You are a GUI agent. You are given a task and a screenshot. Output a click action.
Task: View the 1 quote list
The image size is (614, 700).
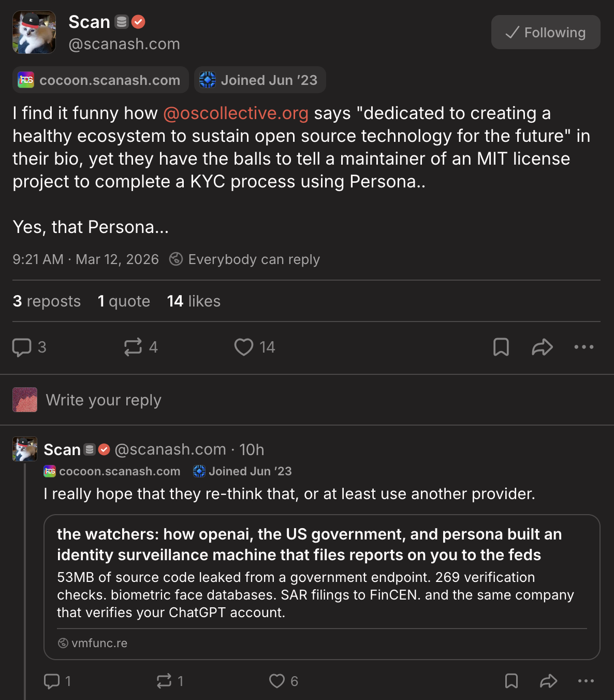tap(124, 301)
